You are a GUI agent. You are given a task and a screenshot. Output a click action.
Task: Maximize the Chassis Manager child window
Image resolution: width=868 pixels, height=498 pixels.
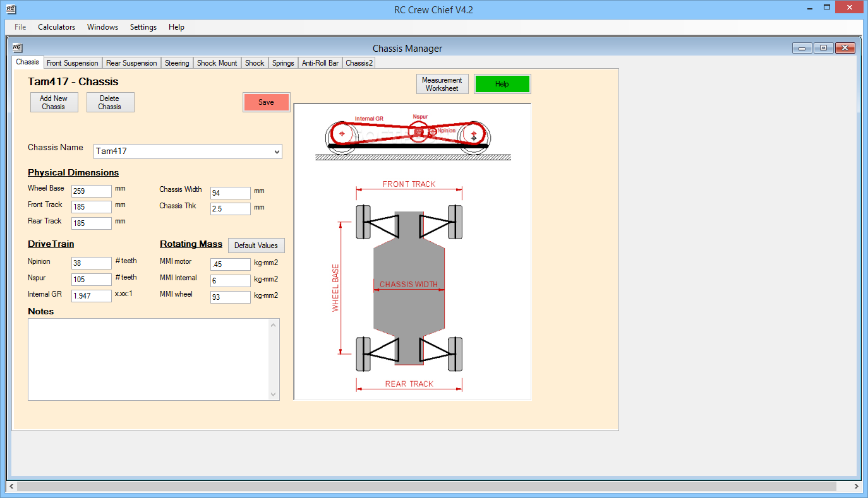[823, 48]
